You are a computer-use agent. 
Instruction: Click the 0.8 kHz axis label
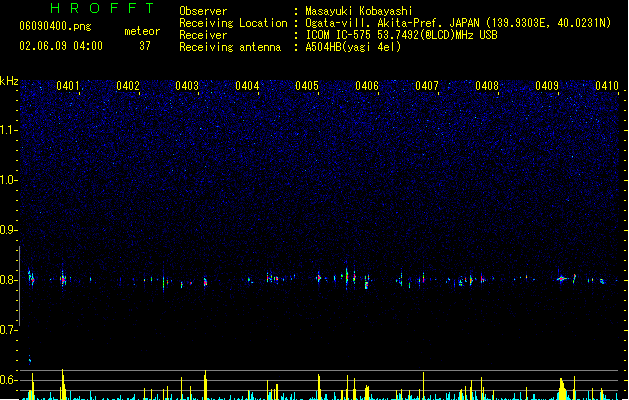coord(7,280)
